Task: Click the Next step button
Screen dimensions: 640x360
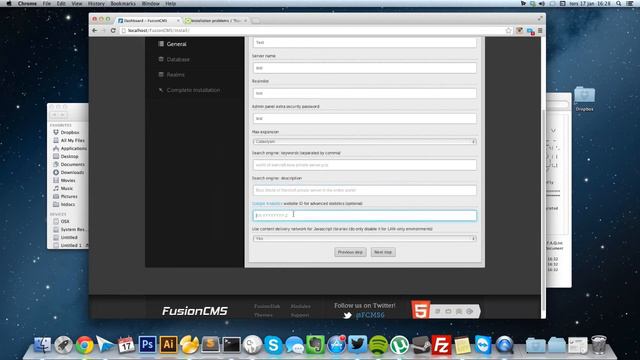Action: (x=383, y=252)
